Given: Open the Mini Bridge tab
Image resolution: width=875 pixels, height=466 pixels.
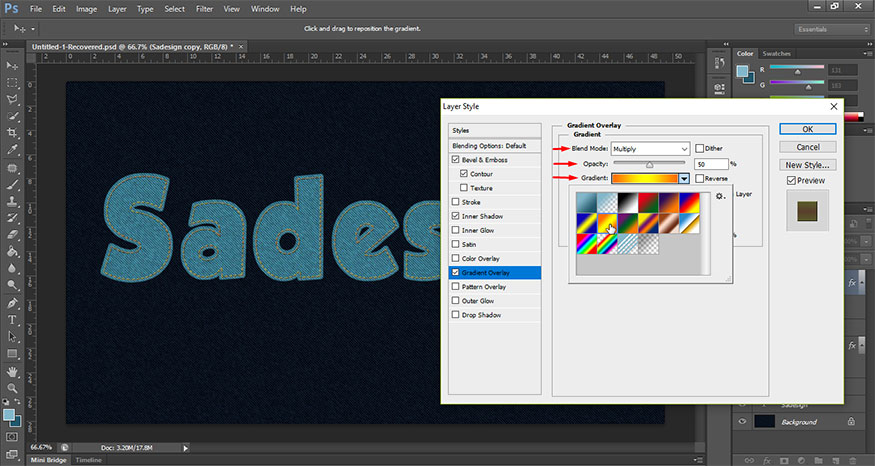Looking at the screenshot, I should coord(48,460).
